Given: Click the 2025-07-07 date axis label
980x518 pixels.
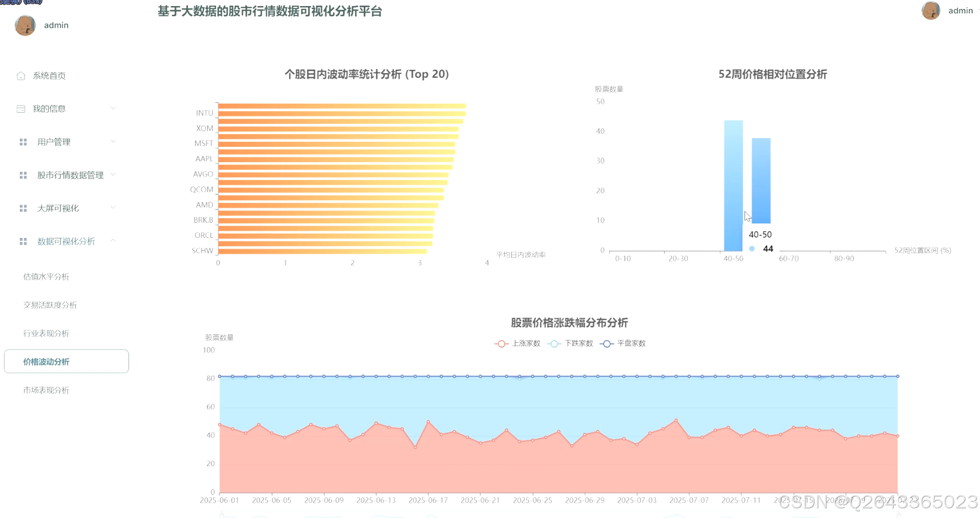Looking at the screenshot, I should coord(689,501).
